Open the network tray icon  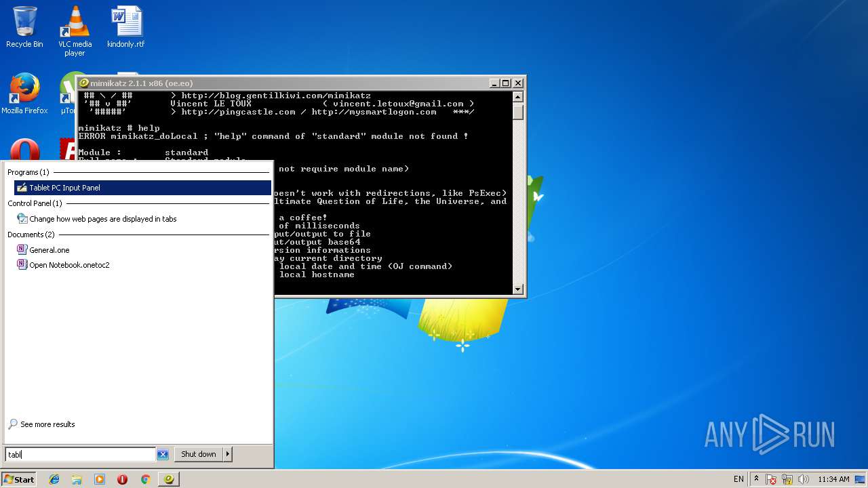[x=787, y=479]
